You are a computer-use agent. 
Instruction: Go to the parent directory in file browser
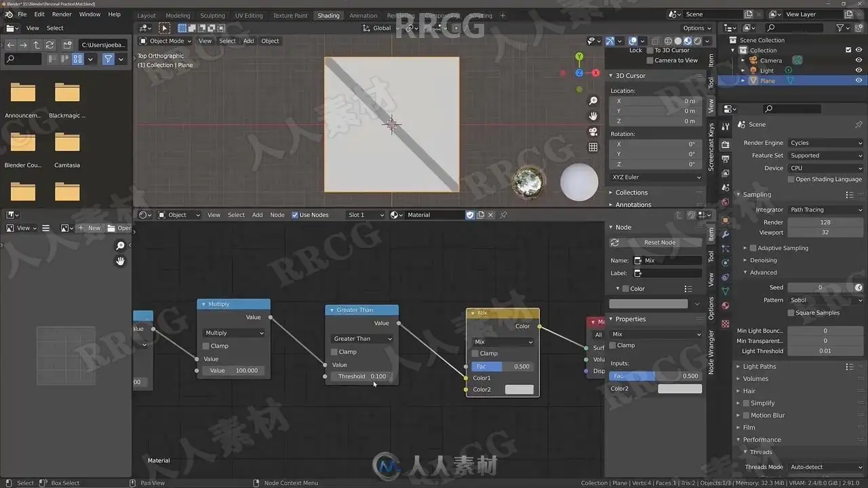pos(37,45)
